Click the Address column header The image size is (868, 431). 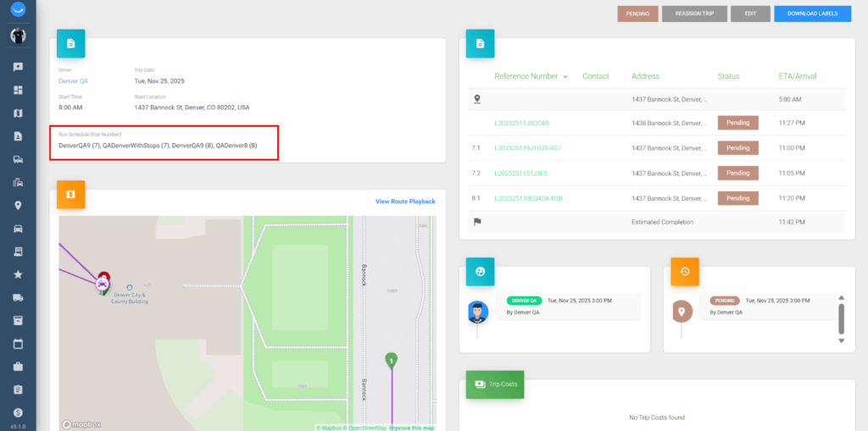645,76
